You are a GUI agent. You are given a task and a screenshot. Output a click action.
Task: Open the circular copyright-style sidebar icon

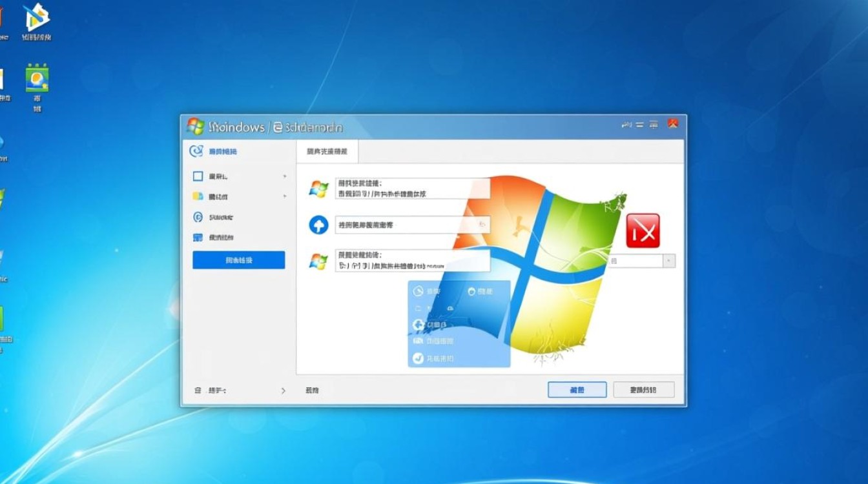coord(199,217)
